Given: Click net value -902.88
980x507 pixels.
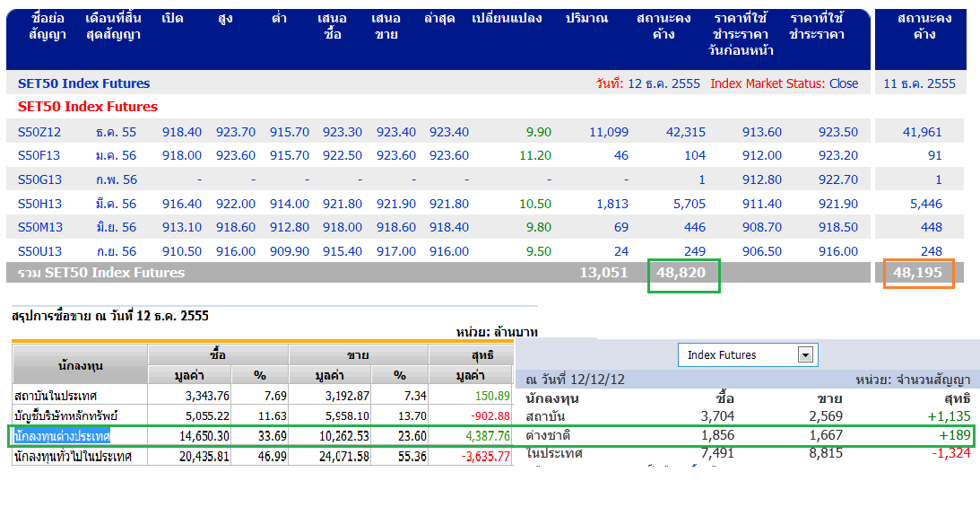Looking at the screenshot, I should point(490,415).
